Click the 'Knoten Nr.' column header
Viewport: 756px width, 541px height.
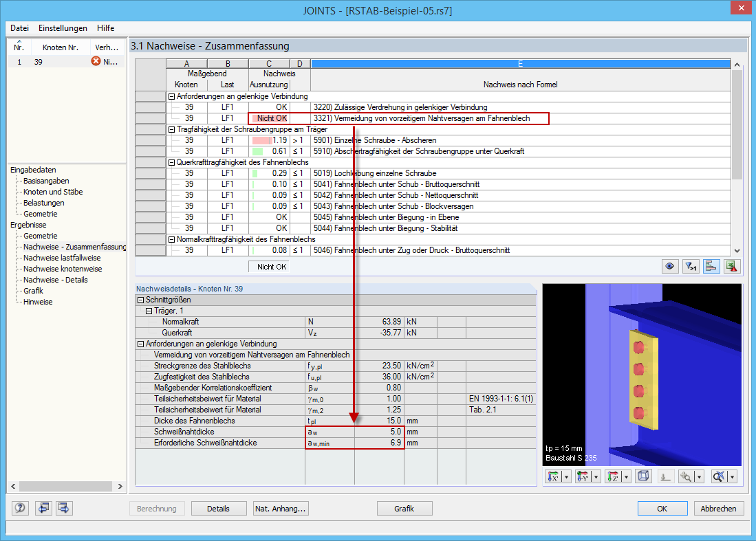[x=61, y=47]
